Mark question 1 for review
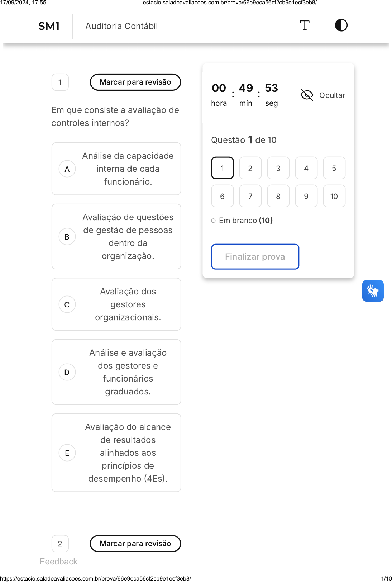392x582 pixels. click(x=135, y=82)
